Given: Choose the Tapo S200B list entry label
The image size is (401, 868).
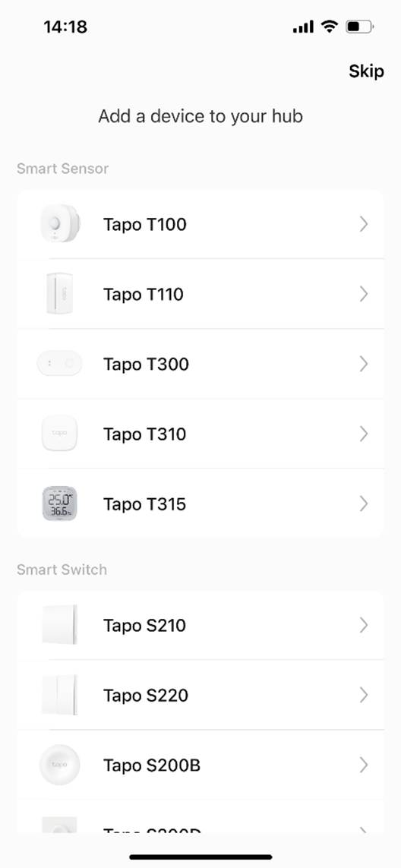Looking at the screenshot, I should [152, 765].
